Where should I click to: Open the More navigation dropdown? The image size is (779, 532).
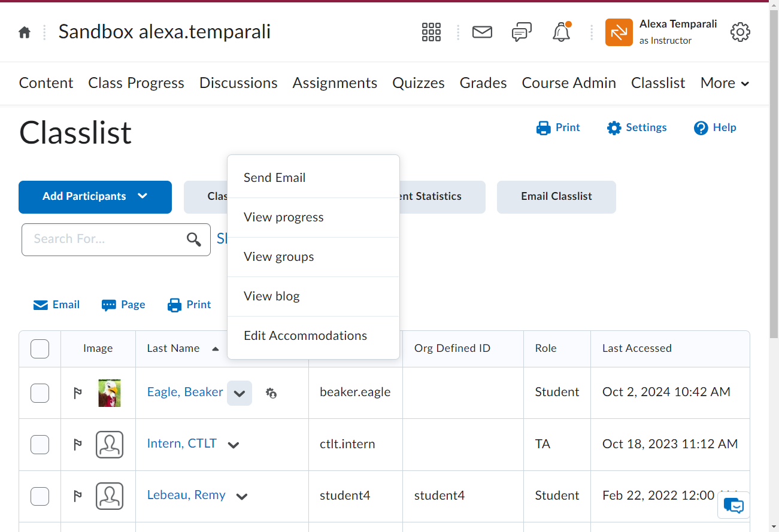[725, 83]
